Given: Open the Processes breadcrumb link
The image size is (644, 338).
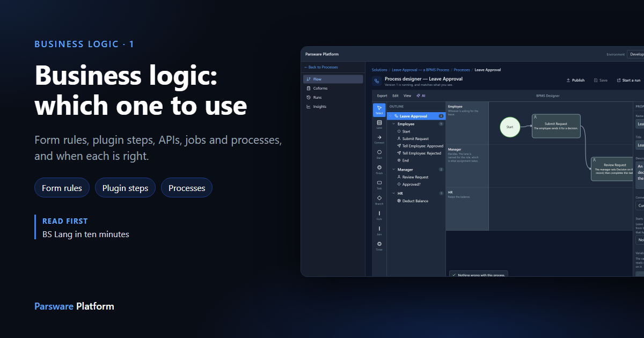Looking at the screenshot, I should coord(462,70).
